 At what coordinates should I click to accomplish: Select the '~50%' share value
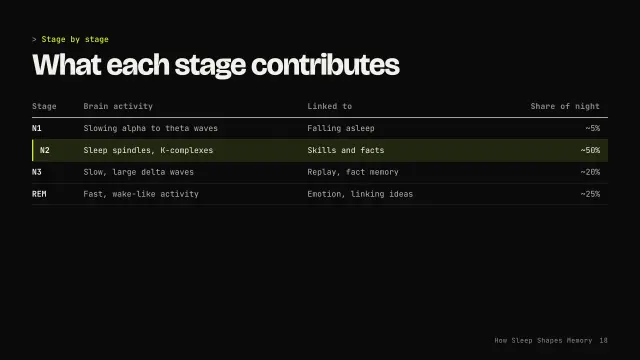(590, 150)
